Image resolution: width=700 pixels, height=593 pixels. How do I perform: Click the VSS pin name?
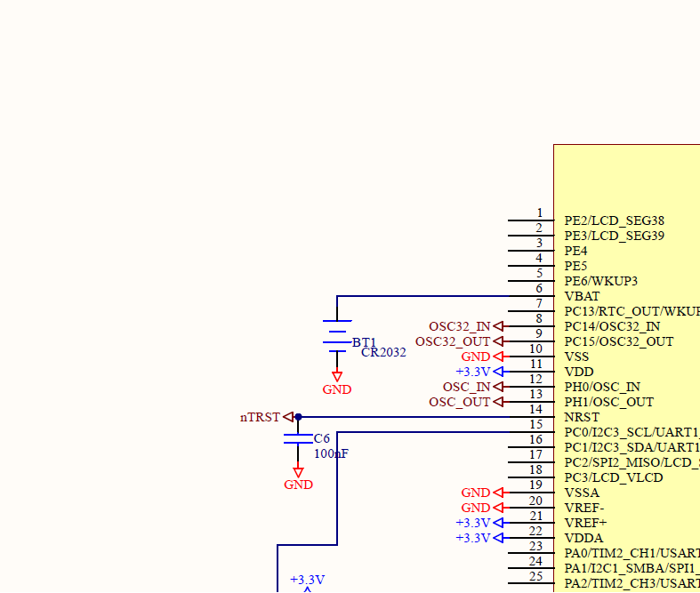(576, 357)
